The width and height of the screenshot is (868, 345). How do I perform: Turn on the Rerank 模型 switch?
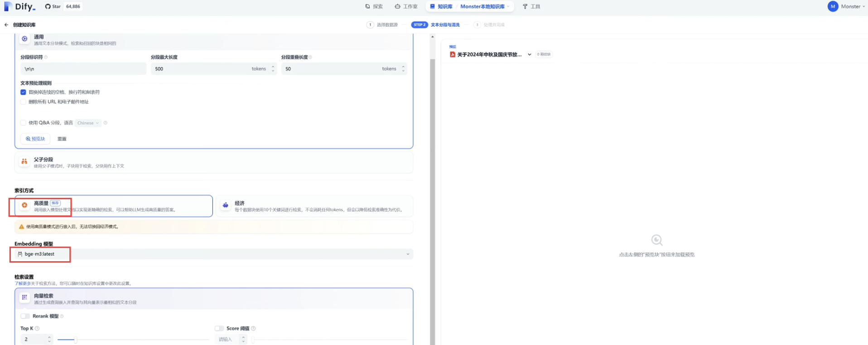25,316
